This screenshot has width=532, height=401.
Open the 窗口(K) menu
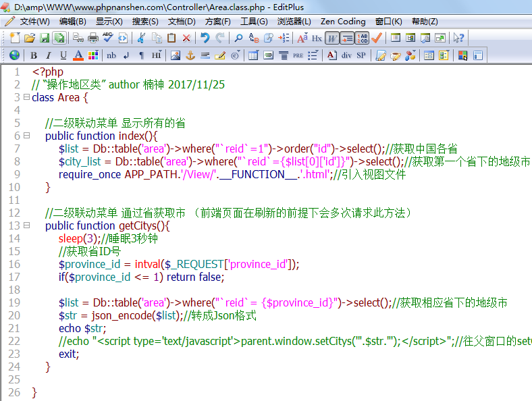coord(388,22)
